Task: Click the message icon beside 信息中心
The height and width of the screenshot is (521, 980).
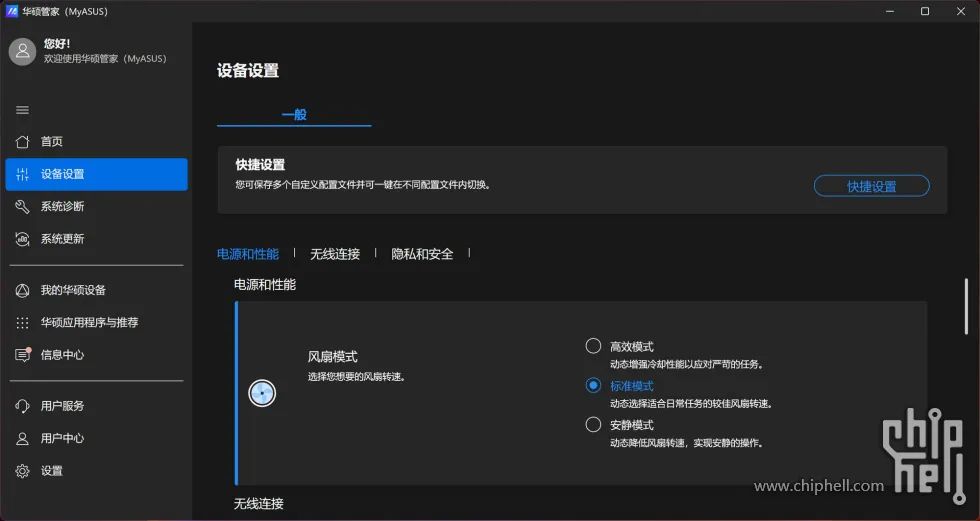Action: 23,355
